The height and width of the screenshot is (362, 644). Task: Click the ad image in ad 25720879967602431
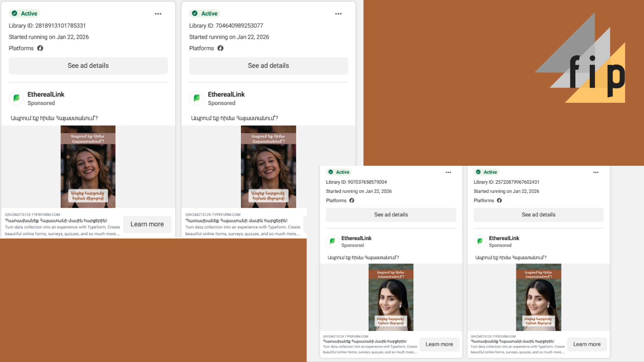(538, 297)
